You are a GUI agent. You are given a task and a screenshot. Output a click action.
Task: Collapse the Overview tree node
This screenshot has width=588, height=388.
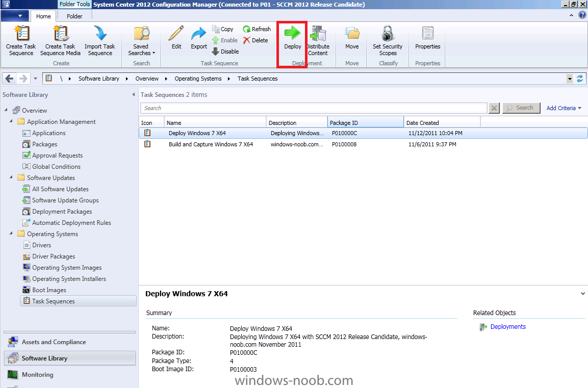[6, 110]
